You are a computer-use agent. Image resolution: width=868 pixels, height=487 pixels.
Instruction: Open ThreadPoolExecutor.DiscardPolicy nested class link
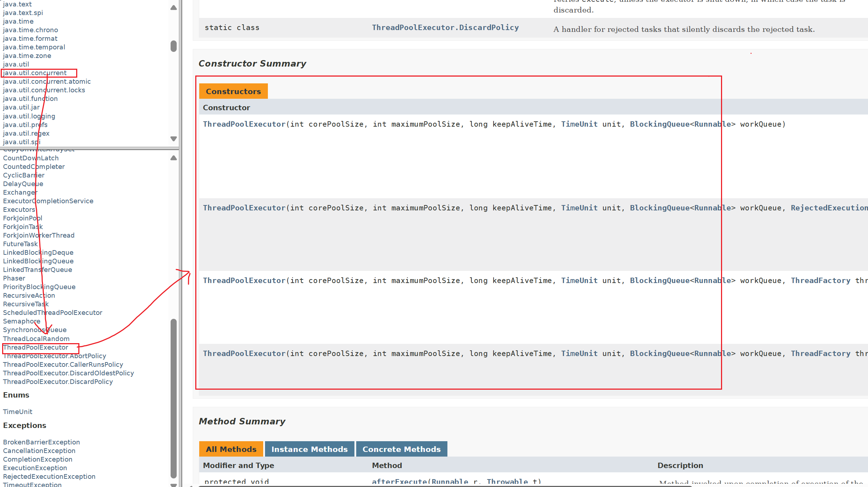(x=445, y=28)
